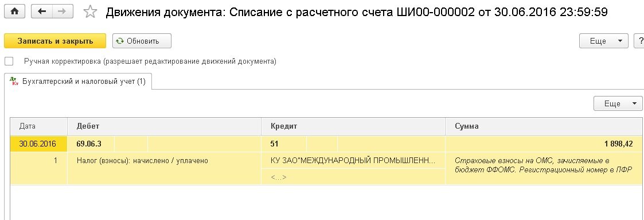
Task: Navigate forward with the right arrow
Action: [63, 11]
